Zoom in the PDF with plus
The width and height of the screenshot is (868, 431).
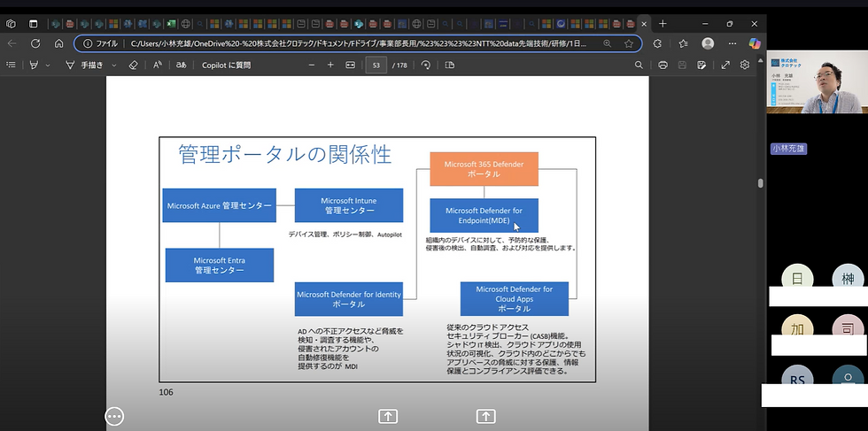[x=330, y=65]
